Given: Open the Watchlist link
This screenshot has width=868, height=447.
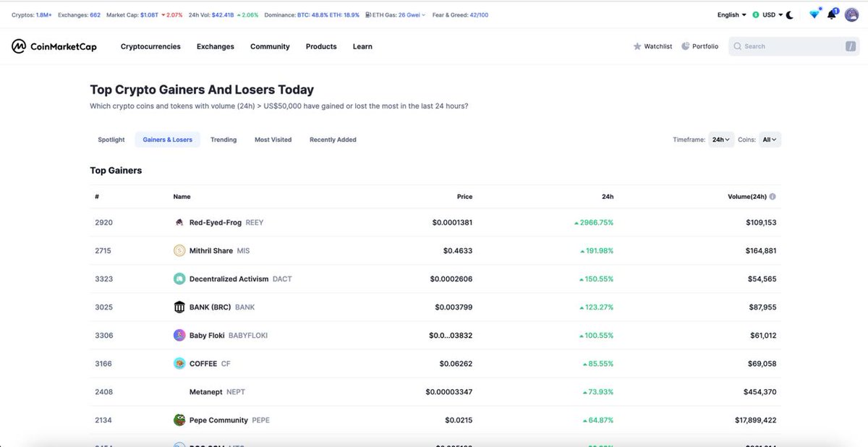Looking at the screenshot, I should (652, 46).
